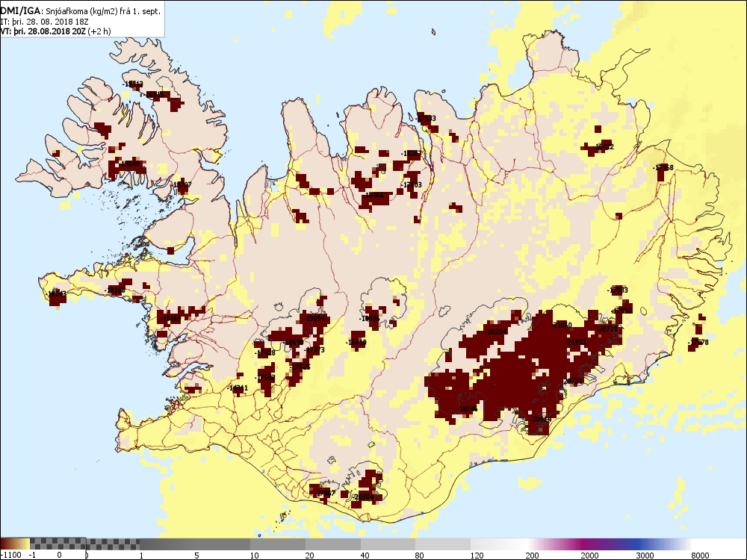Click the -17578 label near the east coast
The image size is (747, 560).
(698, 343)
